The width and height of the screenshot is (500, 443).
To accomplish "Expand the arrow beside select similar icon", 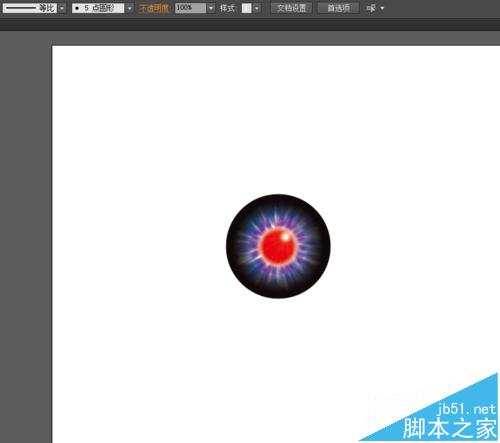I will pos(382,8).
